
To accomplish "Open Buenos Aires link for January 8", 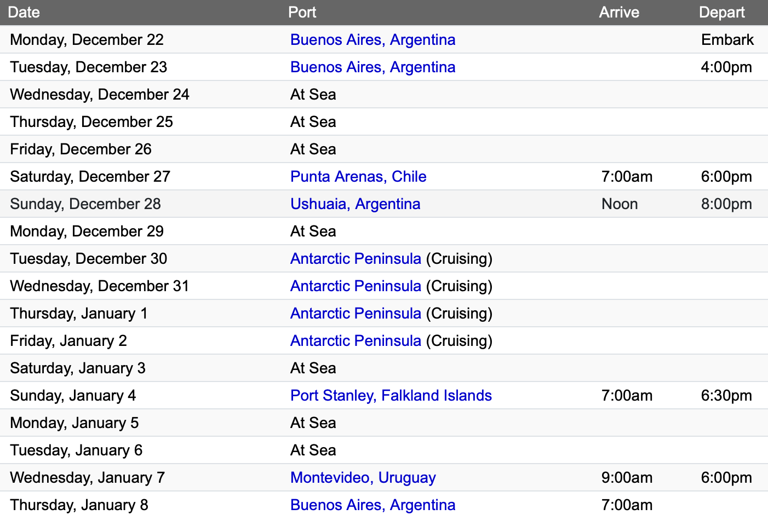I will pos(372,505).
